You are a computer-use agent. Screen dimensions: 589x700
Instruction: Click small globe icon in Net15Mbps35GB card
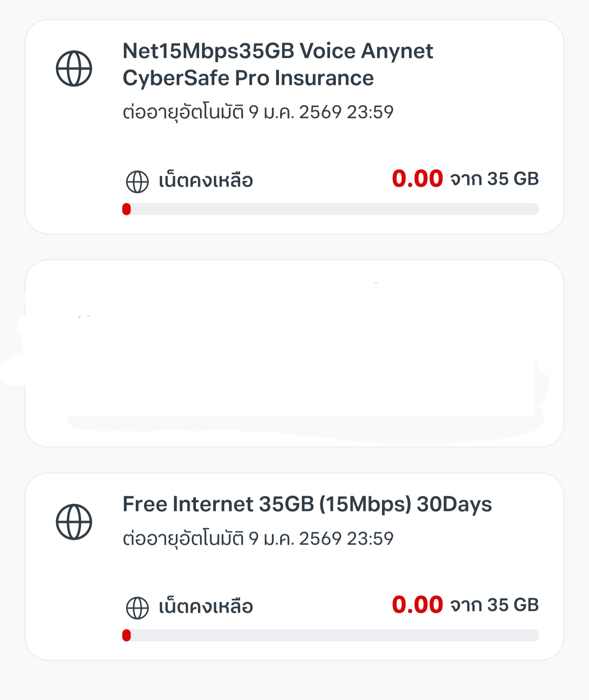point(137,181)
